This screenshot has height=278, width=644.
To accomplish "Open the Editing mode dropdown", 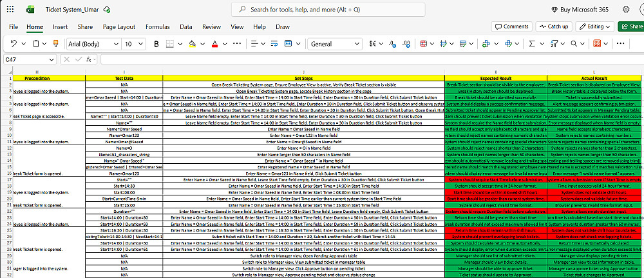I will click(x=595, y=26).
